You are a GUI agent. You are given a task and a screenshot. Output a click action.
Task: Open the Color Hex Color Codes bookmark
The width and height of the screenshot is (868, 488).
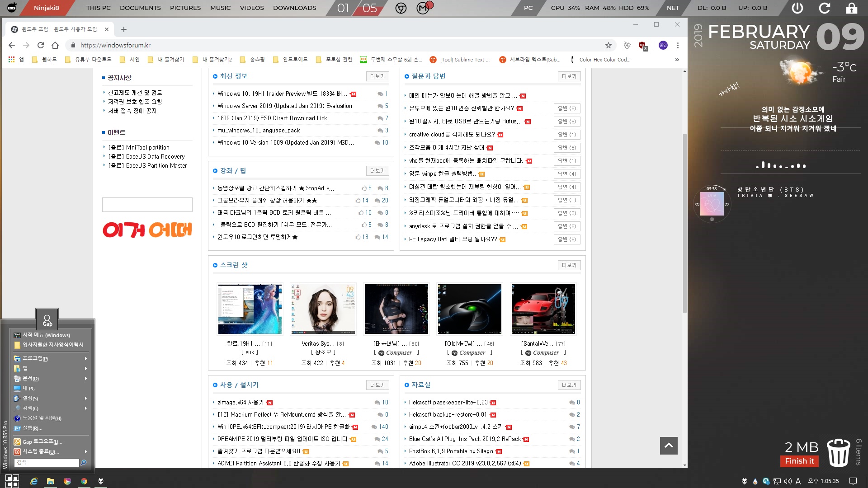click(x=600, y=59)
